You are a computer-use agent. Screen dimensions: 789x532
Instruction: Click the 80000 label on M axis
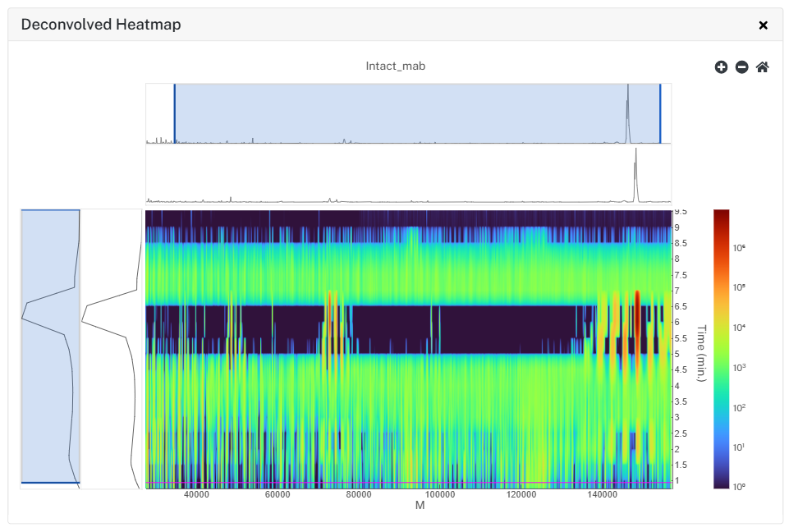(359, 495)
